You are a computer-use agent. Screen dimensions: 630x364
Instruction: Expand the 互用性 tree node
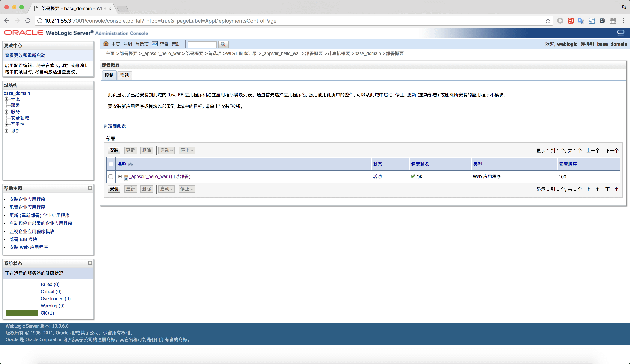point(7,124)
